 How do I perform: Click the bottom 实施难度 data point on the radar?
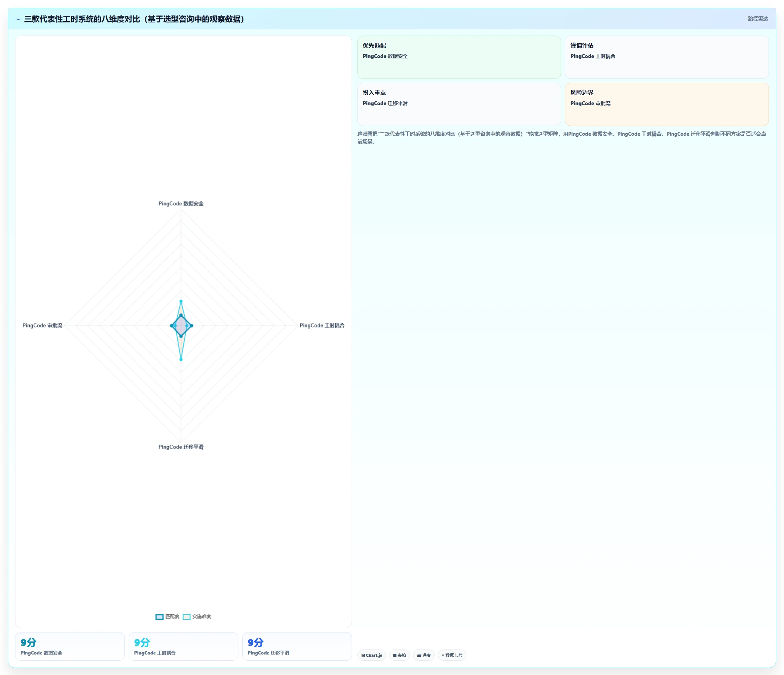(181, 360)
